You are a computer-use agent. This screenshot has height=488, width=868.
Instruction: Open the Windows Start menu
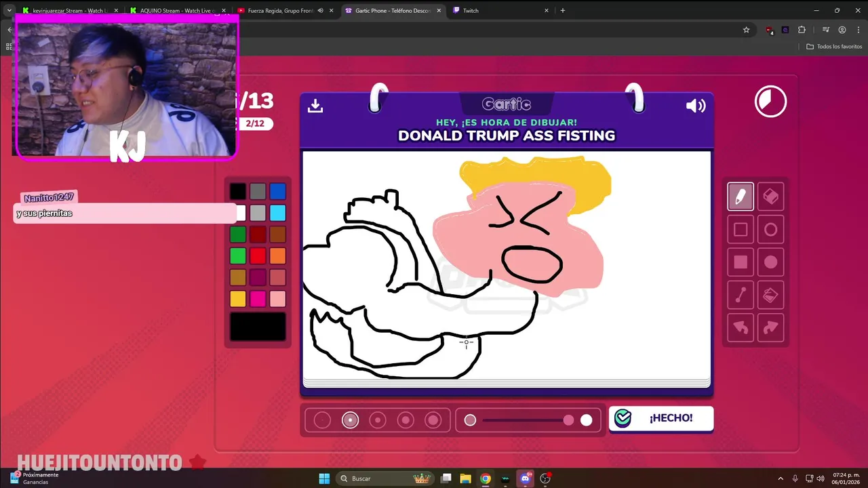coord(324,479)
